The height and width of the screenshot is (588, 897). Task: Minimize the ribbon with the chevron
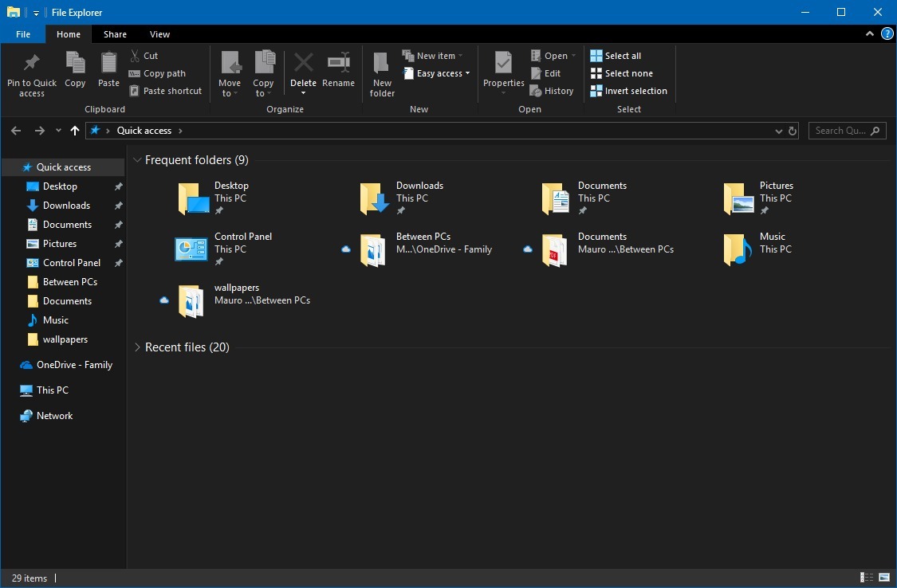870,33
